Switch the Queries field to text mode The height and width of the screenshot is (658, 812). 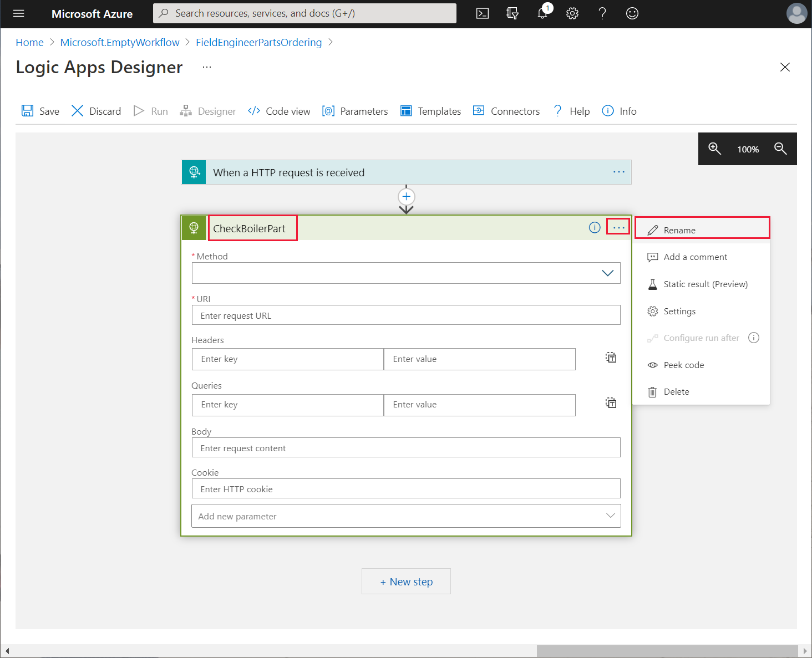pyautogui.click(x=611, y=403)
